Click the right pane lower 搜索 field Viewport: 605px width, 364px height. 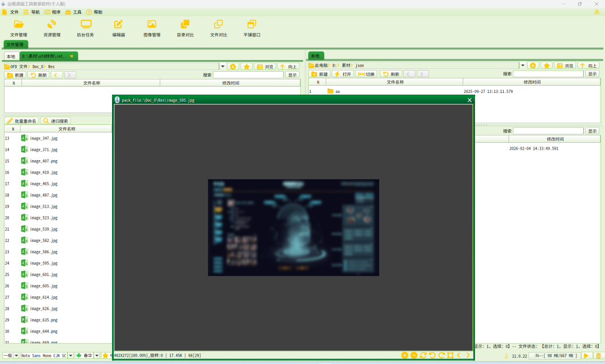click(548, 130)
